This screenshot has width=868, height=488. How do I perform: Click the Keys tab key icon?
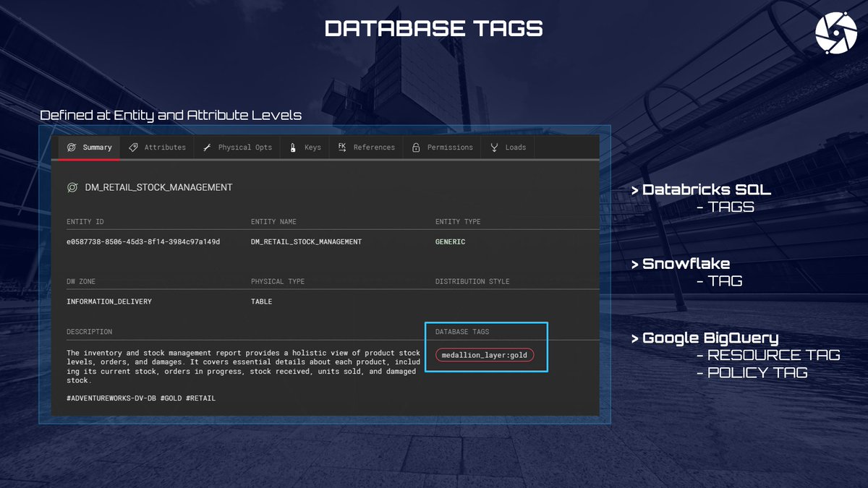point(293,147)
